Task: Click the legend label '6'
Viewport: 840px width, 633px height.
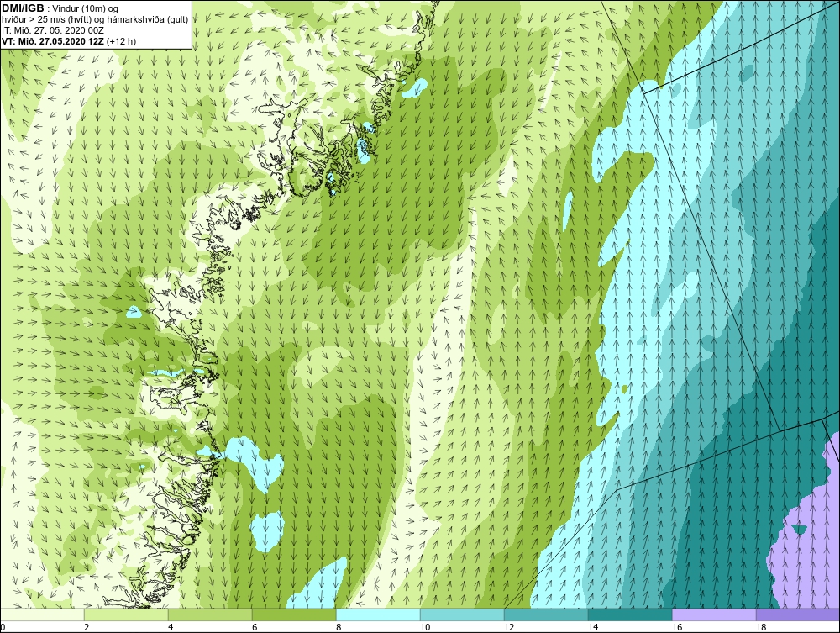Action: tap(255, 627)
